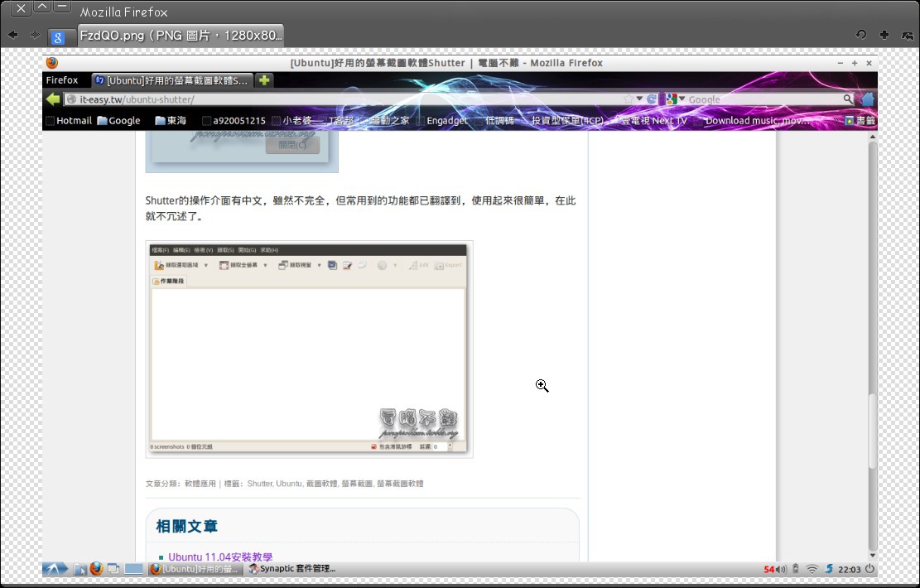
Task: Open the 'Download music, mov...' bookmark
Action: click(752, 121)
